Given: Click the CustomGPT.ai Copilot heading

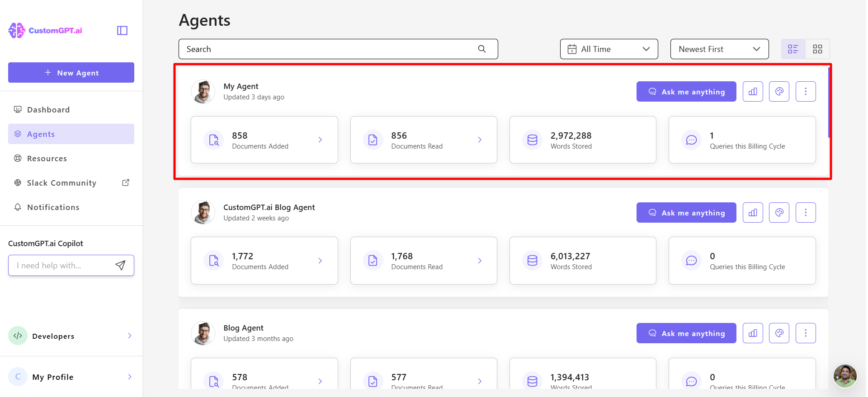Looking at the screenshot, I should pyautogui.click(x=46, y=243).
